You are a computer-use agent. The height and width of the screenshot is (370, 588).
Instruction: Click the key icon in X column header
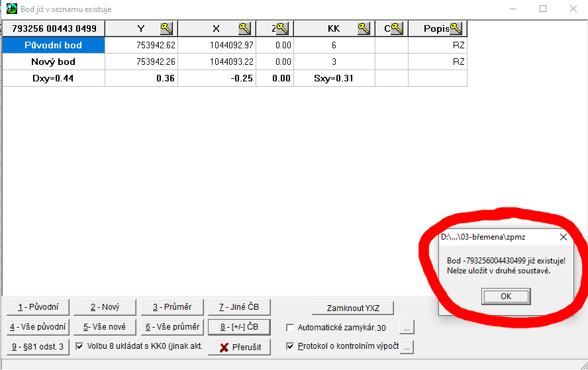(x=245, y=28)
